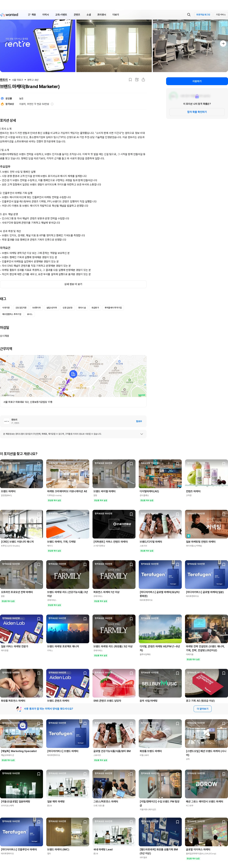The image size is (228, 868).
Task: Click the 렌트리 company logo in follow bar
Action: tap(6, 421)
